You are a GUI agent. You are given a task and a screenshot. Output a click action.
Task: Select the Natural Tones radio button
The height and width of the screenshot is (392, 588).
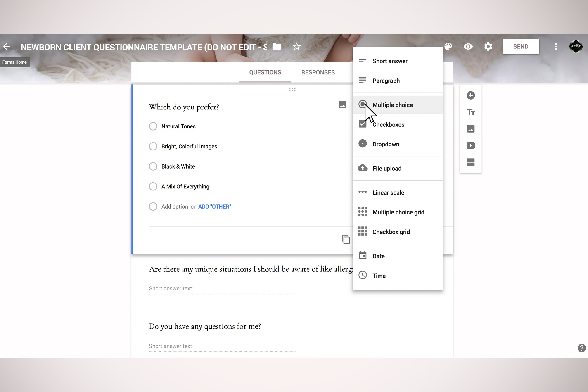(x=153, y=126)
